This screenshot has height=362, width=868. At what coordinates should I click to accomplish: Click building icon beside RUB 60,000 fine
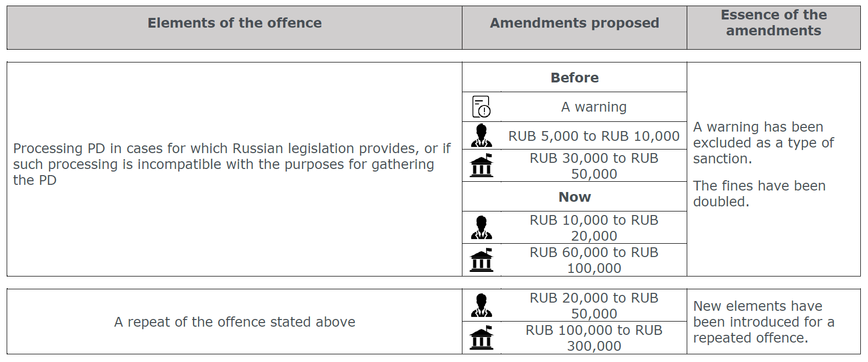pos(481,260)
